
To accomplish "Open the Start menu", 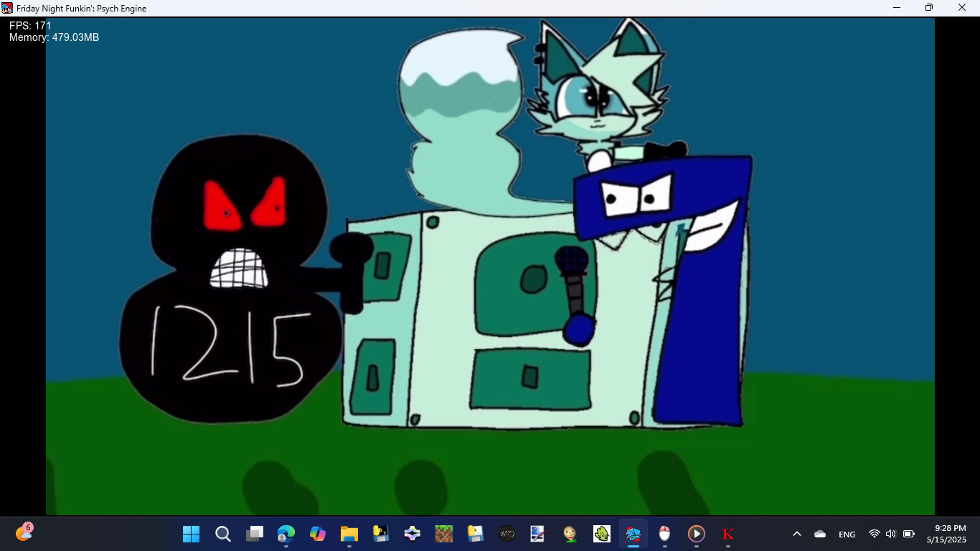I will [x=191, y=534].
